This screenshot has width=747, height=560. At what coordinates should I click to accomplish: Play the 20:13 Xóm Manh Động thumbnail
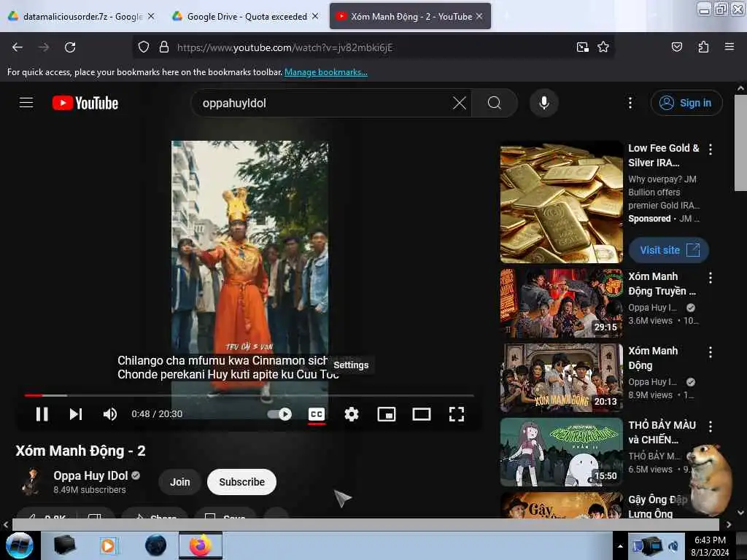562,377
